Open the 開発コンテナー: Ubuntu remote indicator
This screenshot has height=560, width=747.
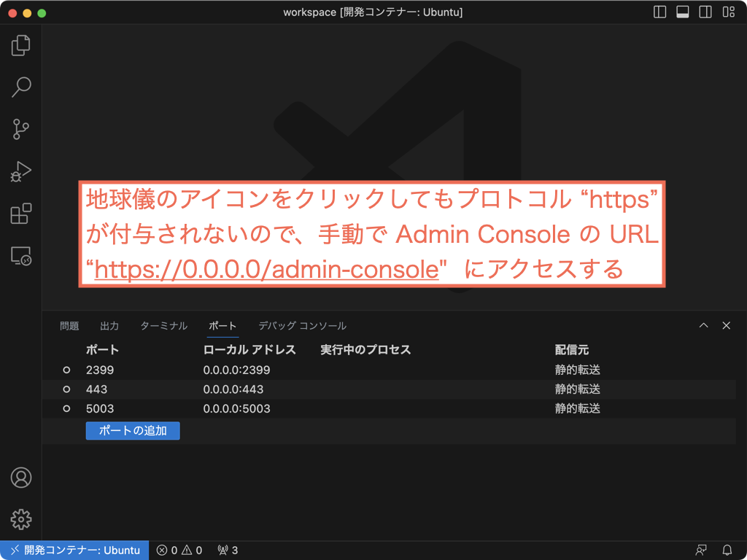pyautogui.click(x=74, y=551)
